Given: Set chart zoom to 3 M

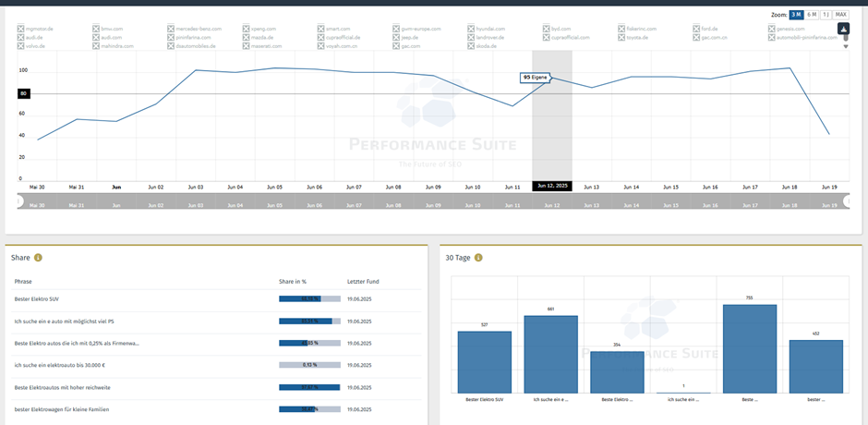Looking at the screenshot, I should (x=797, y=15).
